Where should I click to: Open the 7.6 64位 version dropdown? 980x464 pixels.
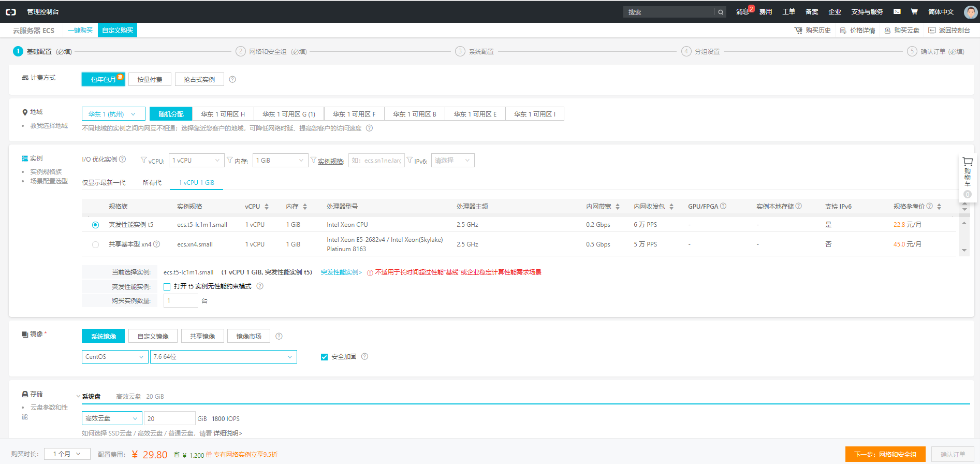pos(224,357)
